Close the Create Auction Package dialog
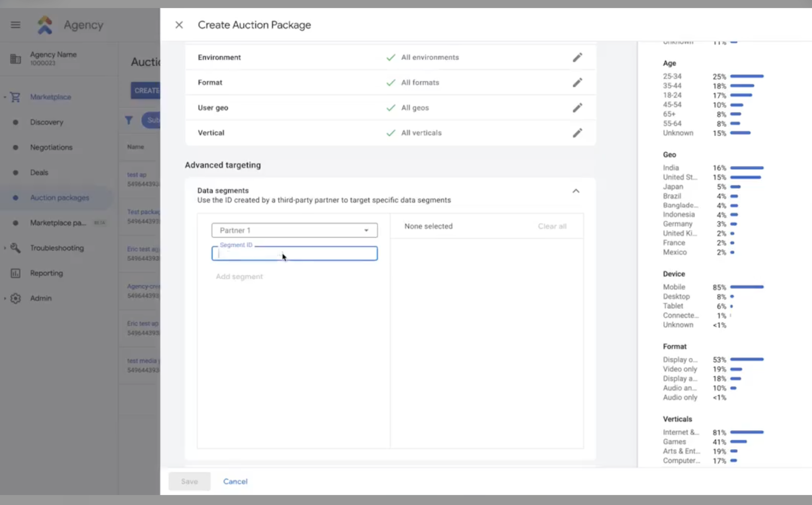 click(179, 25)
